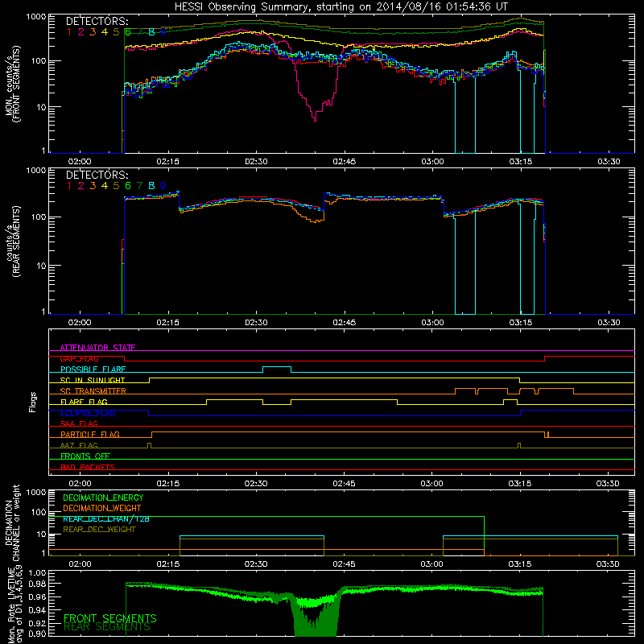
Task: Click the POSSIBLE_FLARE flag label
Action: [x=93, y=369]
